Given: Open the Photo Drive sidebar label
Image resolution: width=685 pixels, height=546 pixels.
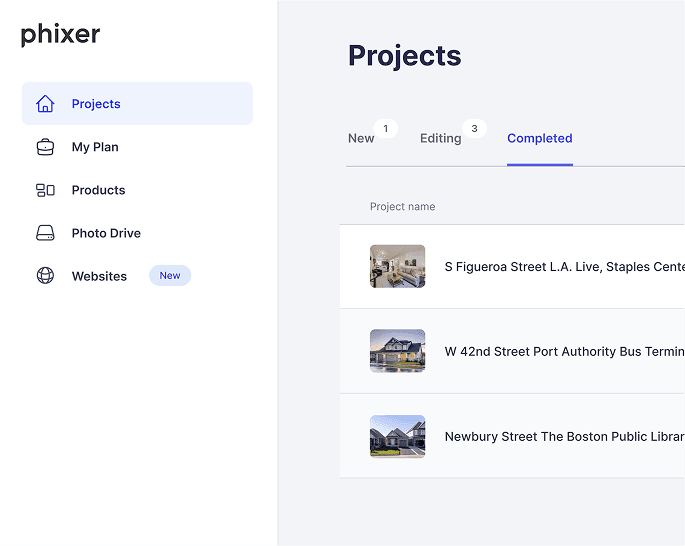Looking at the screenshot, I should click(x=106, y=233).
